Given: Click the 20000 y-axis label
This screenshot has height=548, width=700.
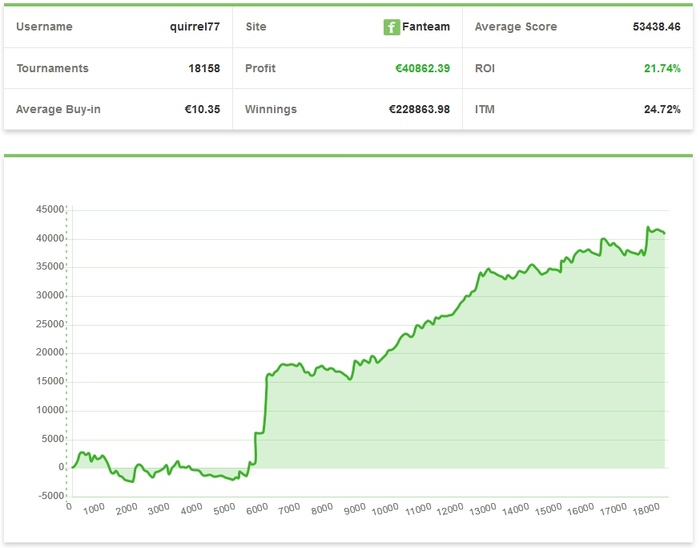Looking at the screenshot, I should click(50, 353).
